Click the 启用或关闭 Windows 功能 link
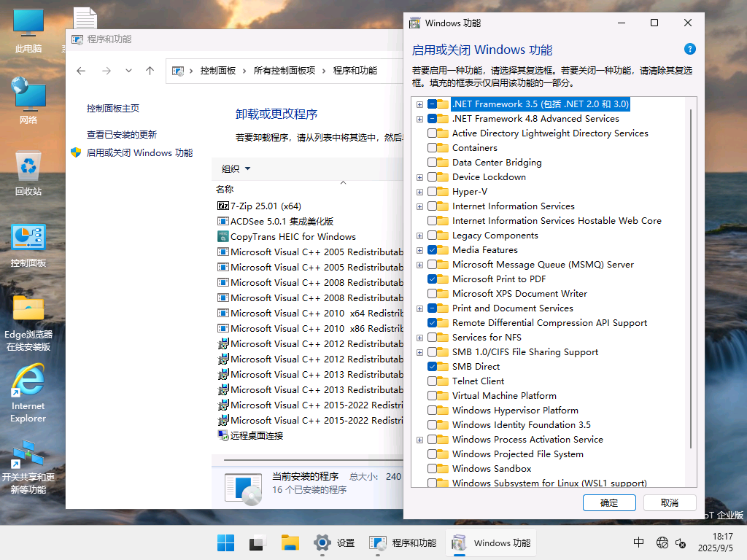Screen dimensions: 747x560 coord(139,153)
